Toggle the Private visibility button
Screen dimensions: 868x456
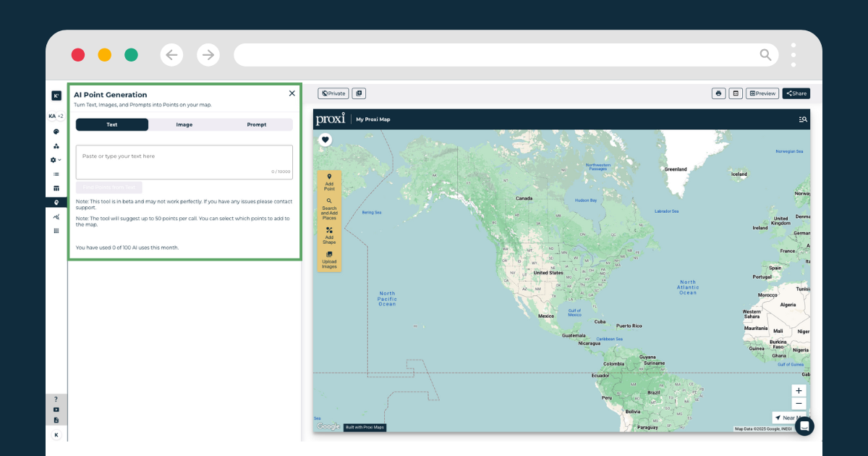[x=333, y=93]
